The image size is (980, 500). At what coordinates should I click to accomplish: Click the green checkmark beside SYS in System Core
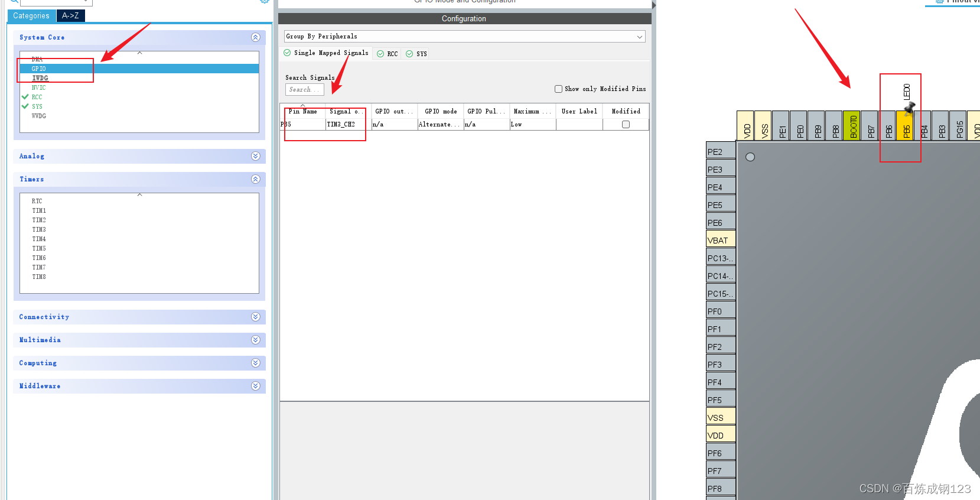coord(25,106)
